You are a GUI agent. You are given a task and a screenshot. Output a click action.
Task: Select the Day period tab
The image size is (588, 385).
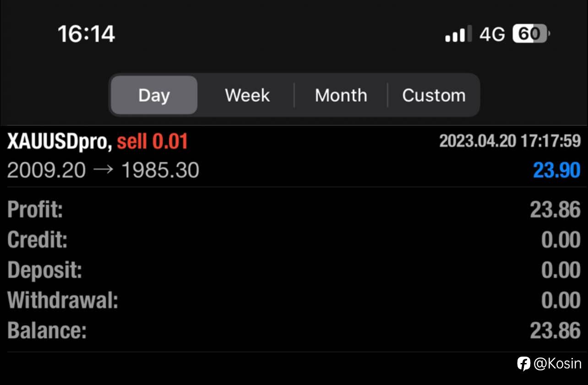(154, 95)
